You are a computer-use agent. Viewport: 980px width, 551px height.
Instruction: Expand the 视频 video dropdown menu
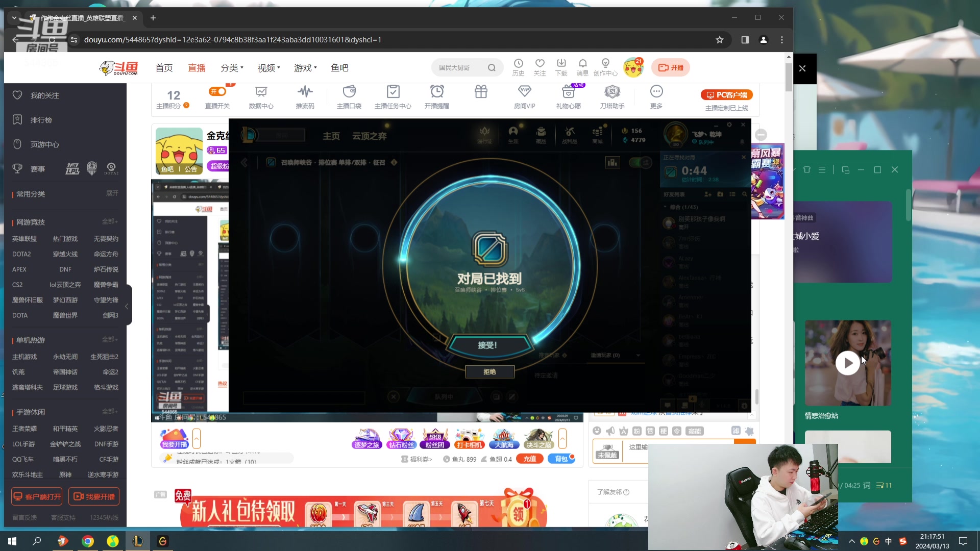(268, 68)
